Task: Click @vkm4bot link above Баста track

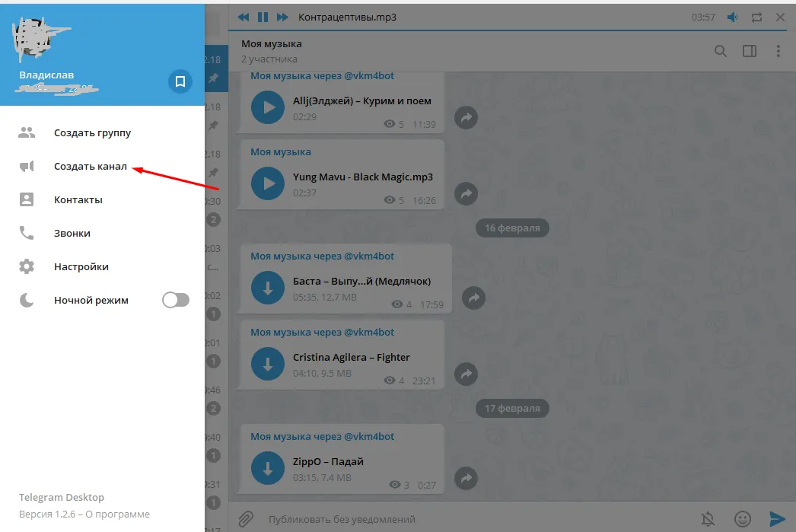Action: coord(369,256)
